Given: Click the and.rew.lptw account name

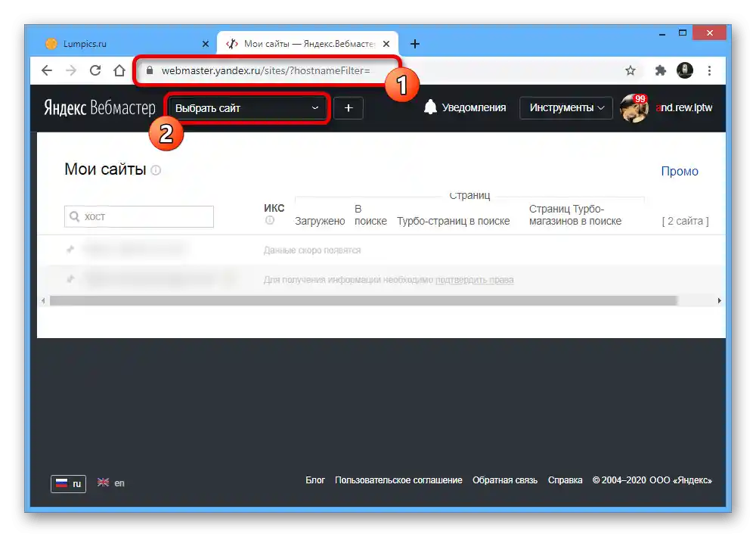Looking at the screenshot, I should (x=683, y=107).
